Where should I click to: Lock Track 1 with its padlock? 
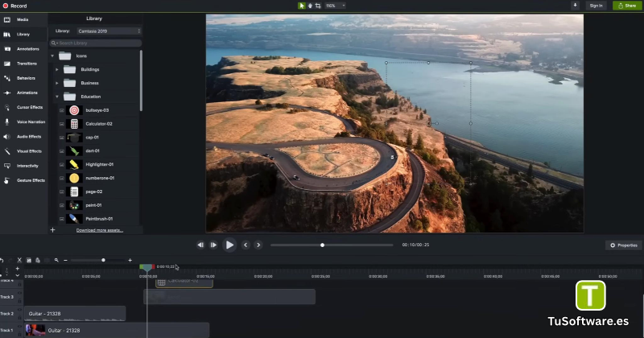(x=19, y=335)
